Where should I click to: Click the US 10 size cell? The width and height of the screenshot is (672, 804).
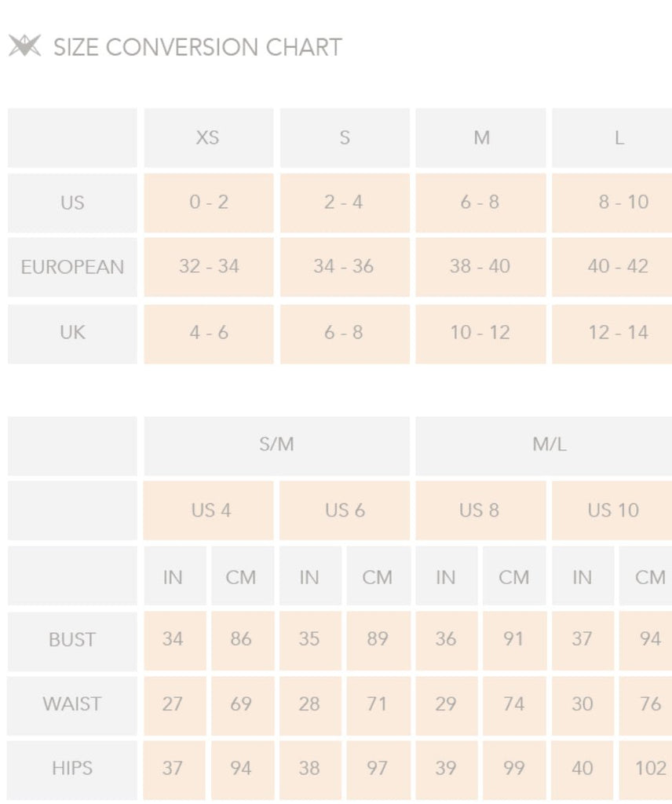pyautogui.click(x=612, y=510)
